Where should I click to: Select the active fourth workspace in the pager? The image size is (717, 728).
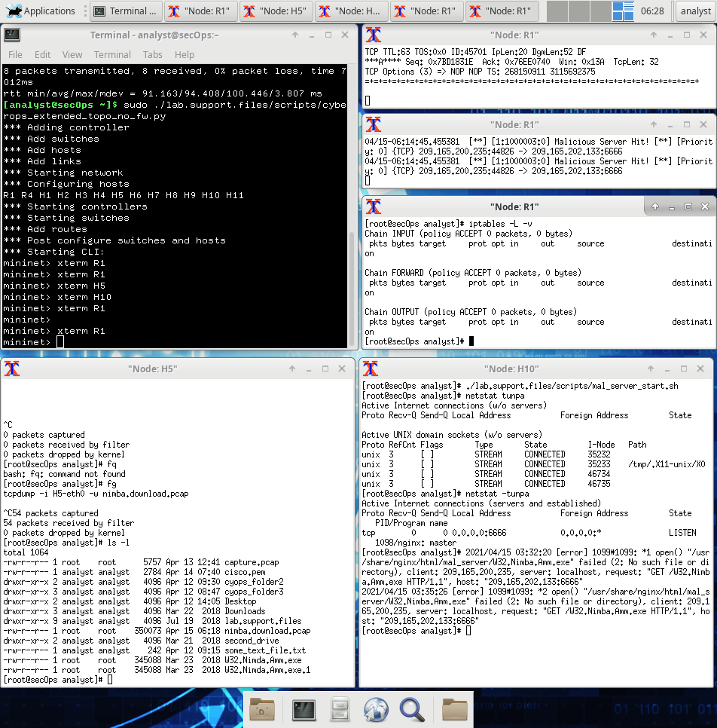(623, 11)
